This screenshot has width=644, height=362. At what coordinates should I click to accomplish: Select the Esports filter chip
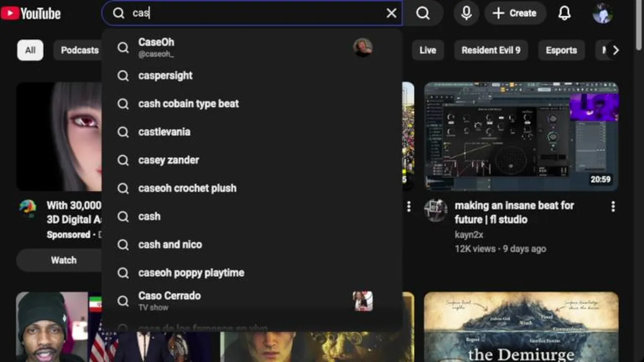561,50
